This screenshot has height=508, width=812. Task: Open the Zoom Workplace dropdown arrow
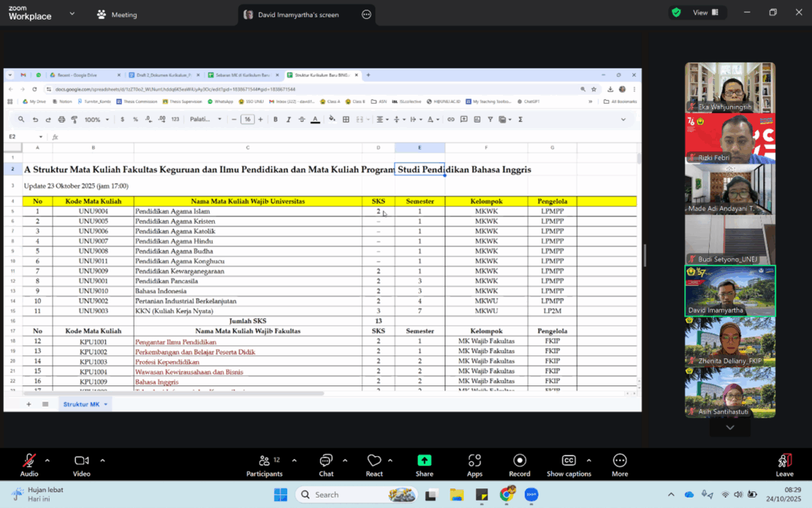coord(72,14)
